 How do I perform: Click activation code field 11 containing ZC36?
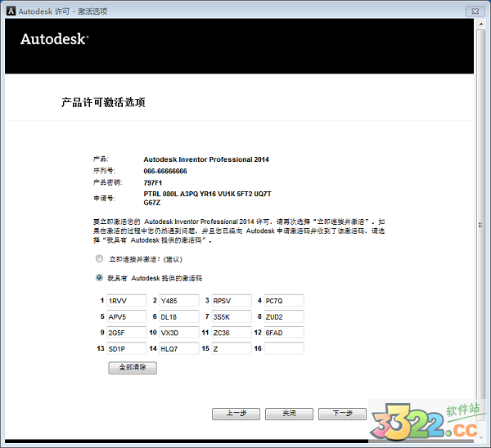[x=232, y=333]
